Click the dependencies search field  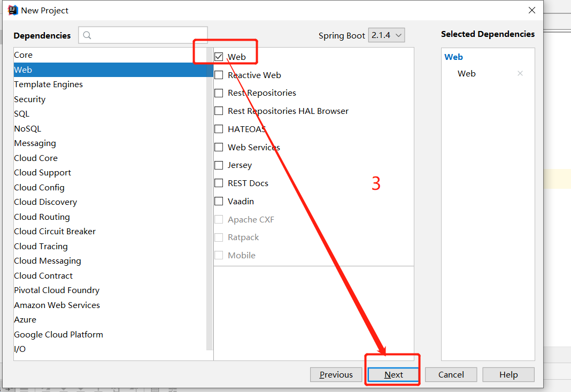coord(143,35)
